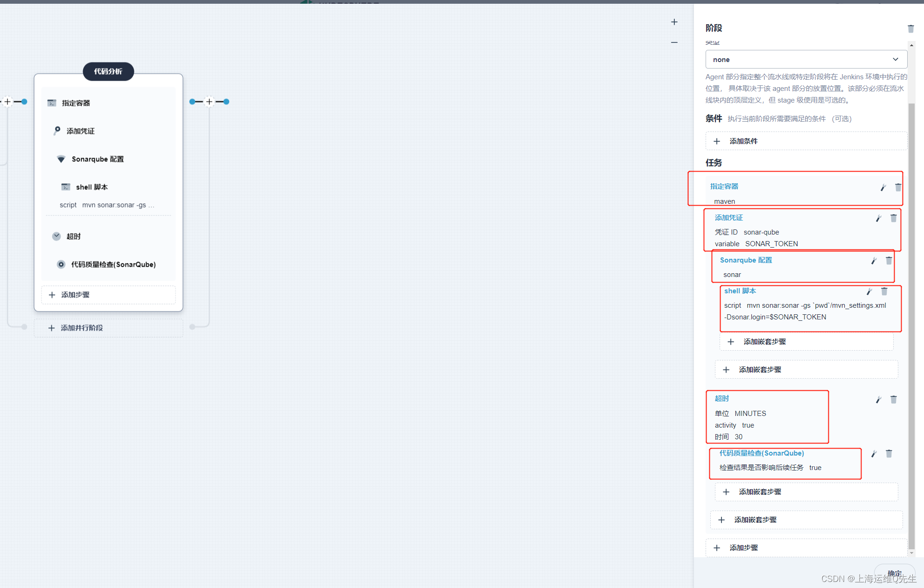Click 代码质量检查(SonarQube) circular icon in card
Viewport: 924px width, 588px height.
tap(61, 264)
